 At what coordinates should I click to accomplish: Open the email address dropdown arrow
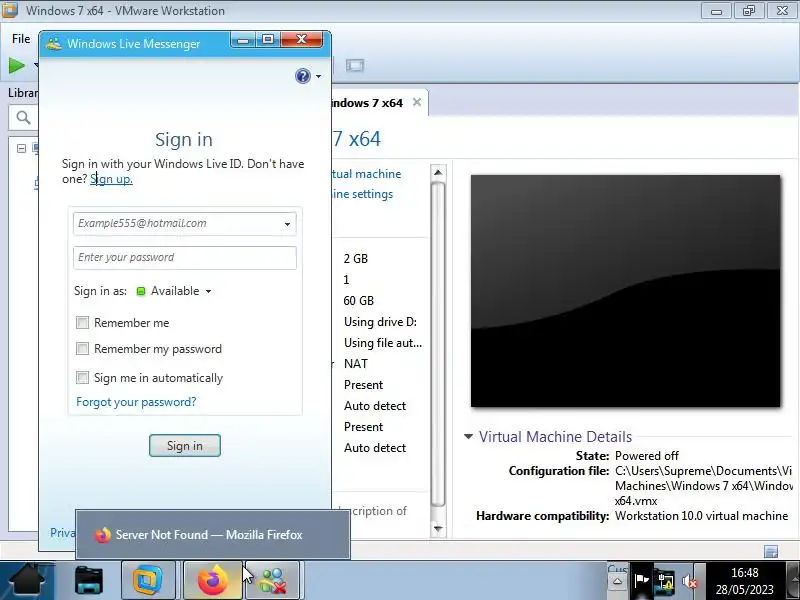click(287, 224)
